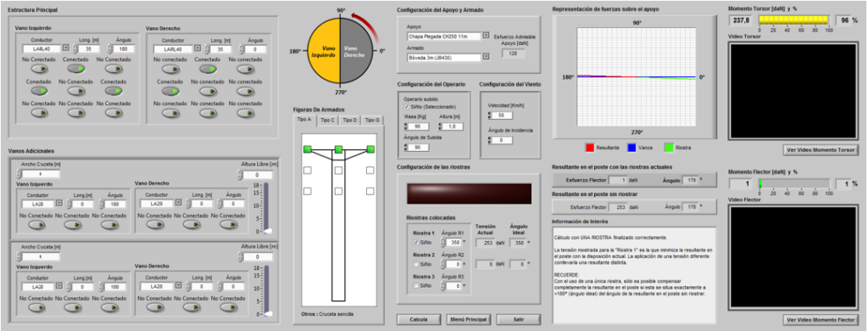This screenshot has width=868, height=331.
Task: Select the red Resultante legend swatch
Action: pos(590,148)
